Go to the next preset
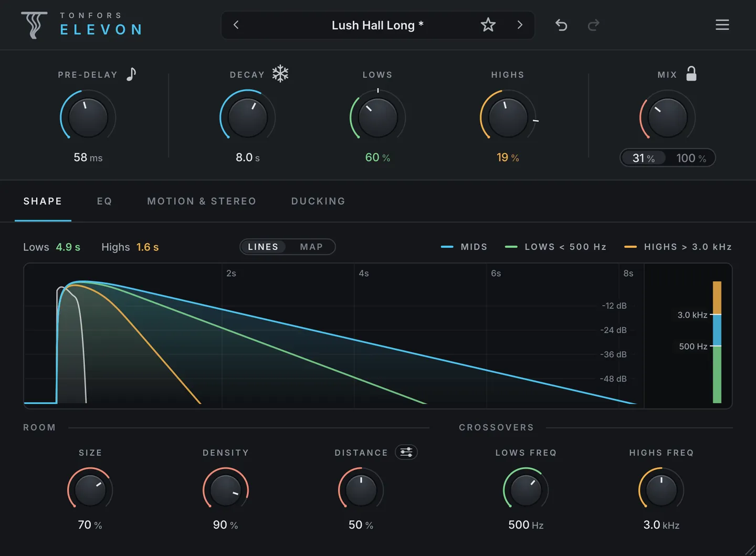This screenshot has height=556, width=756. [x=520, y=25]
